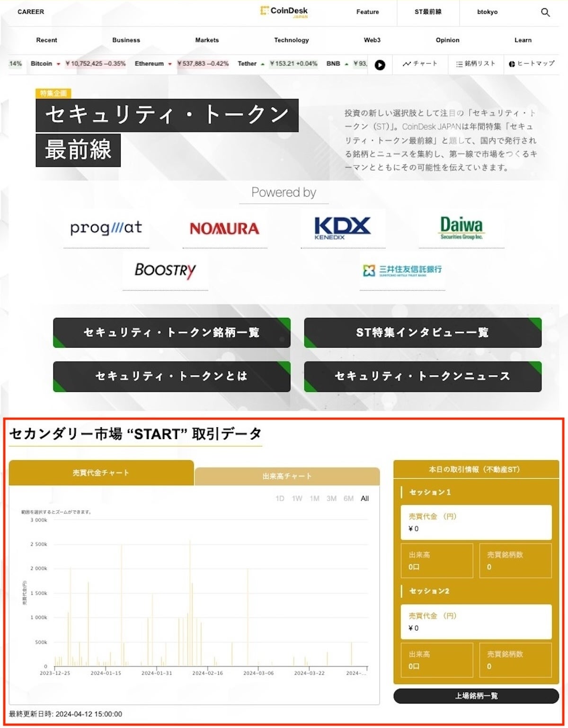This screenshot has width=568, height=728.
Task: Go to the Opinion section
Action: click(x=448, y=40)
